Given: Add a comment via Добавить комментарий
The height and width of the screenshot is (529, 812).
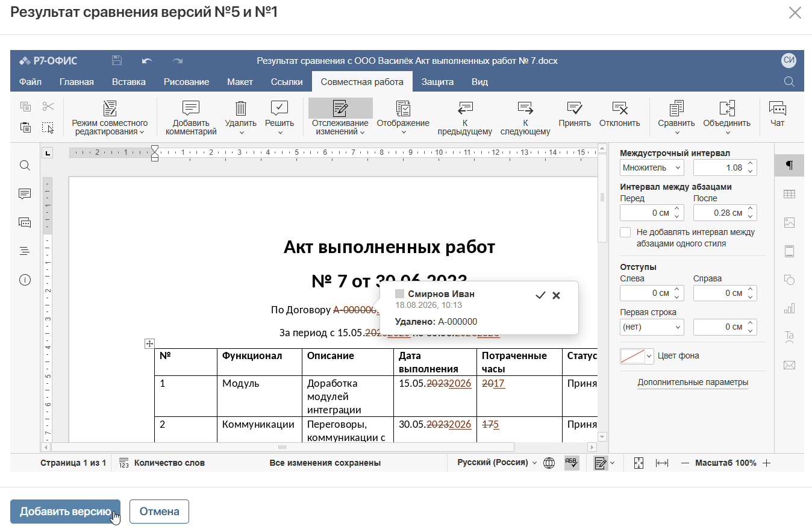Looking at the screenshot, I should (191, 117).
